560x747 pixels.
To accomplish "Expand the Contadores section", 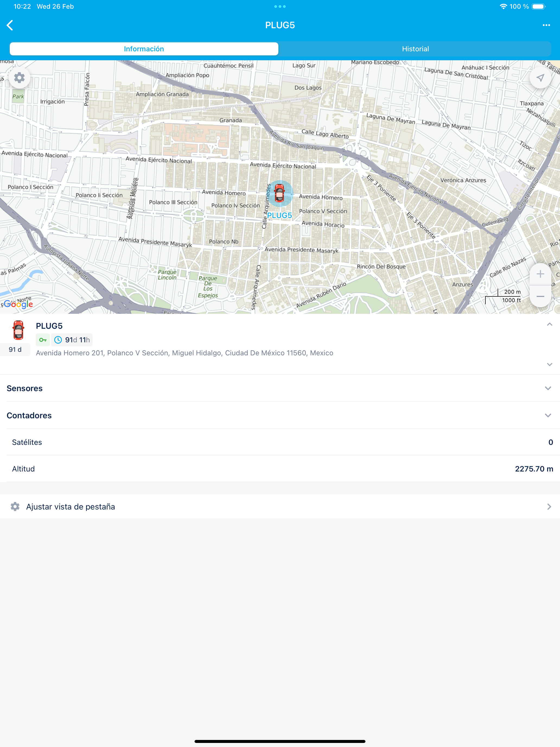I will tap(280, 415).
